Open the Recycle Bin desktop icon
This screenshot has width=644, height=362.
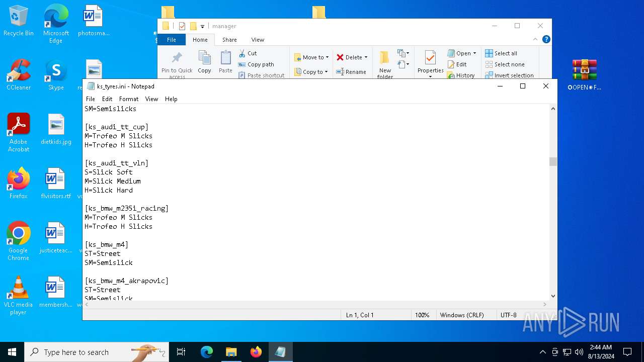point(19,21)
